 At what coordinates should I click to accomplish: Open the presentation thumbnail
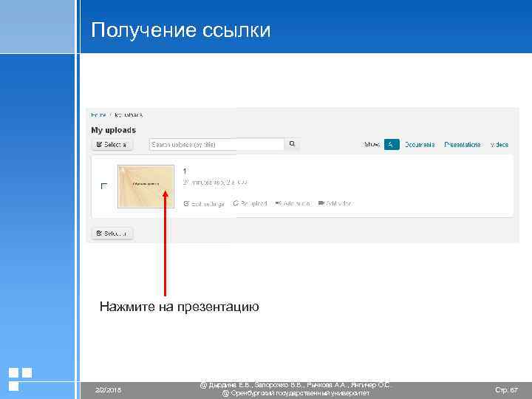click(x=146, y=186)
